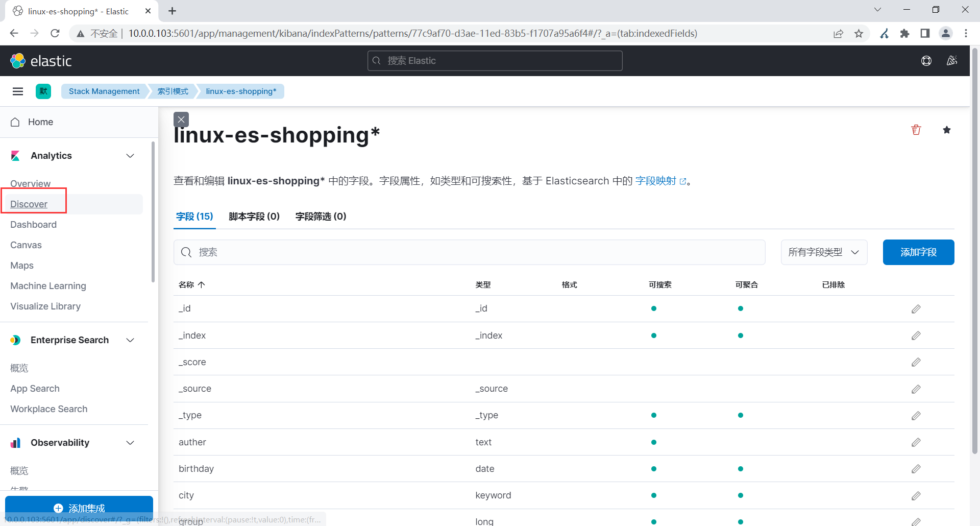Viewport: 980px width, 526px height.
Task: Open Discover from the sidebar
Action: click(29, 204)
